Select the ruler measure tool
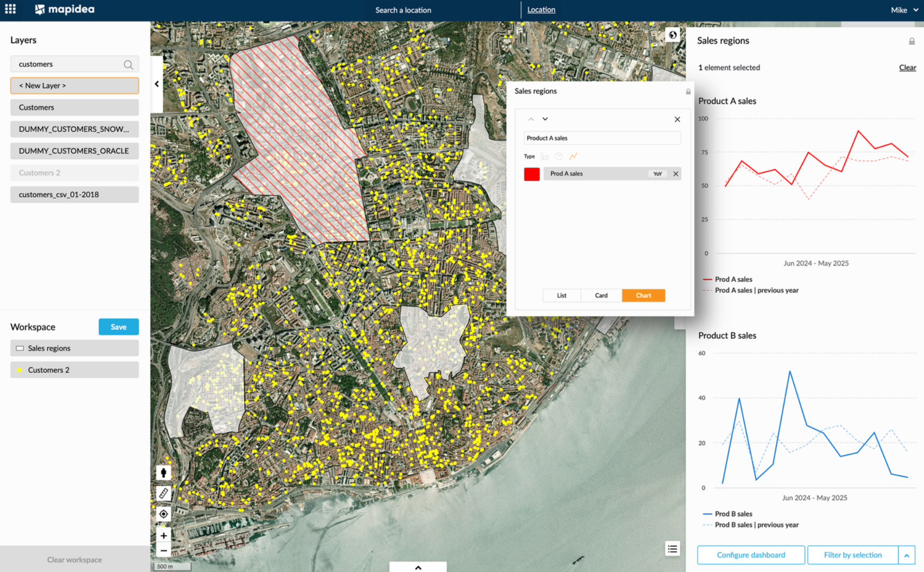Viewport: 924px width, 572px height. (163, 493)
